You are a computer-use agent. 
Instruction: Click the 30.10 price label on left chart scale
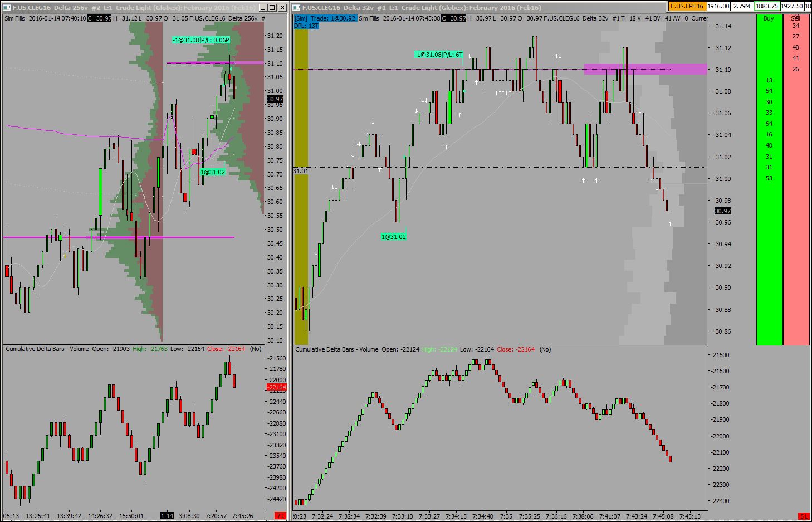275,340
